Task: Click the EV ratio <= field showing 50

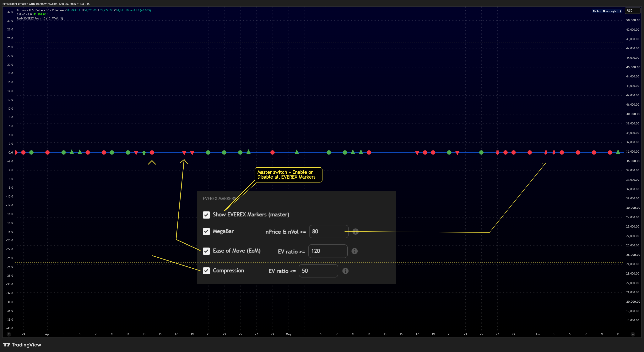Action: (318, 271)
